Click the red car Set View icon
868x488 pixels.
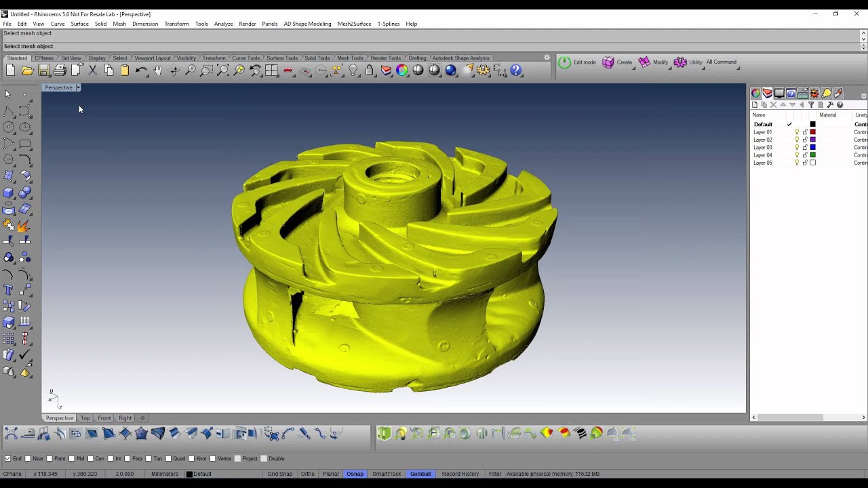288,70
